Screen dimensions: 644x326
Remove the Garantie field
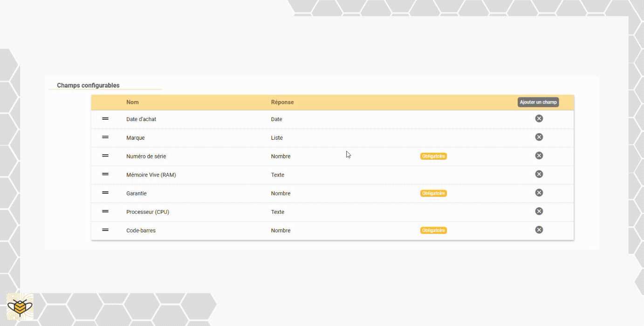539,193
